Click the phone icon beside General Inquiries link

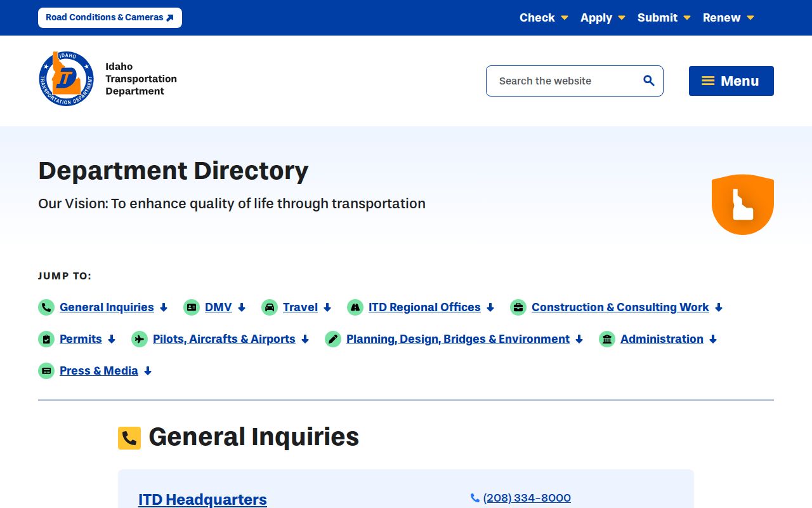tap(46, 307)
